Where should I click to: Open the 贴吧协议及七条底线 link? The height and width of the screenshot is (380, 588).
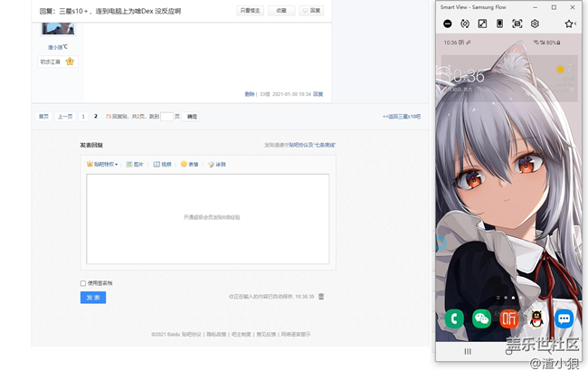pos(312,145)
